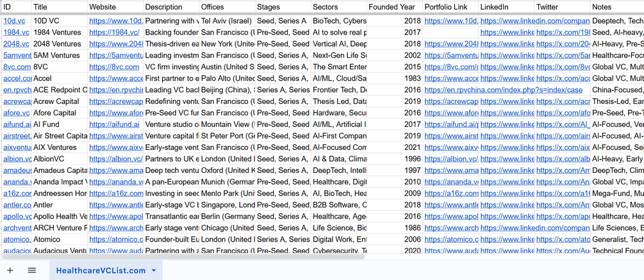Select the Portfolio Link column header
This screenshot has height=280, width=644.
click(450, 7)
